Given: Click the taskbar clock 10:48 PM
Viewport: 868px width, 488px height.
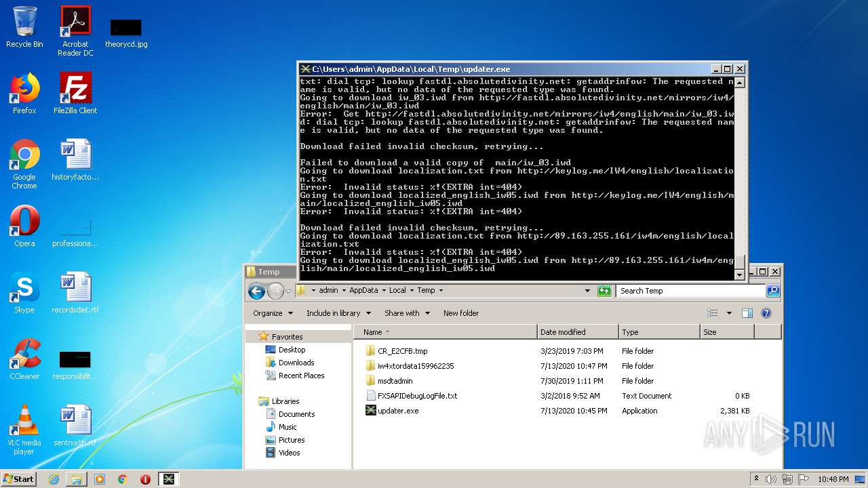Looking at the screenshot, I should [833, 479].
